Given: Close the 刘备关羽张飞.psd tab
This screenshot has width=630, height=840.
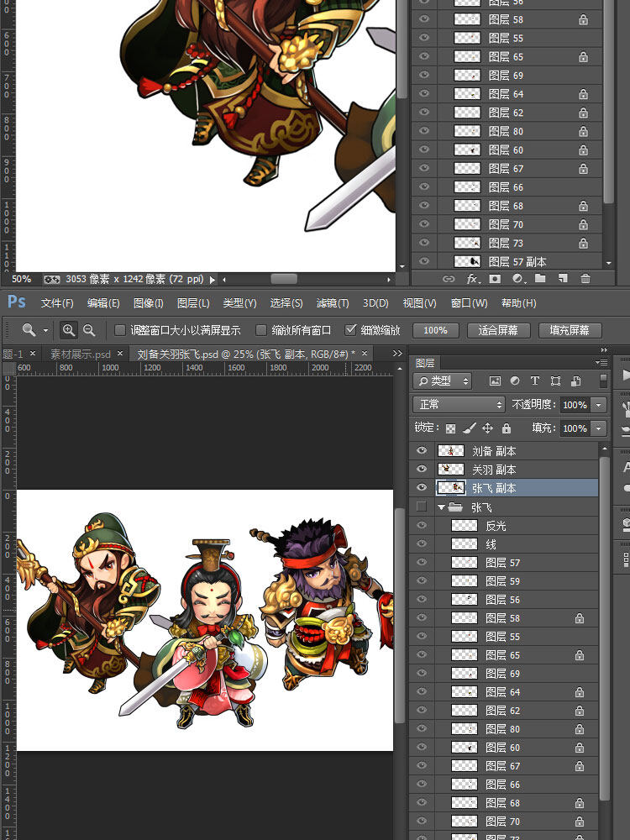Looking at the screenshot, I should [365, 354].
